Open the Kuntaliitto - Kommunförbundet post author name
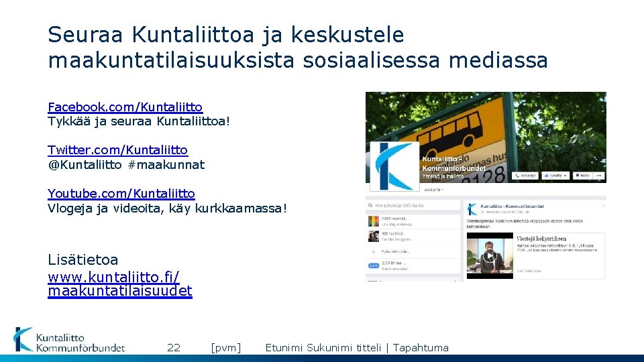This screenshot has width=644, height=362. click(512, 206)
